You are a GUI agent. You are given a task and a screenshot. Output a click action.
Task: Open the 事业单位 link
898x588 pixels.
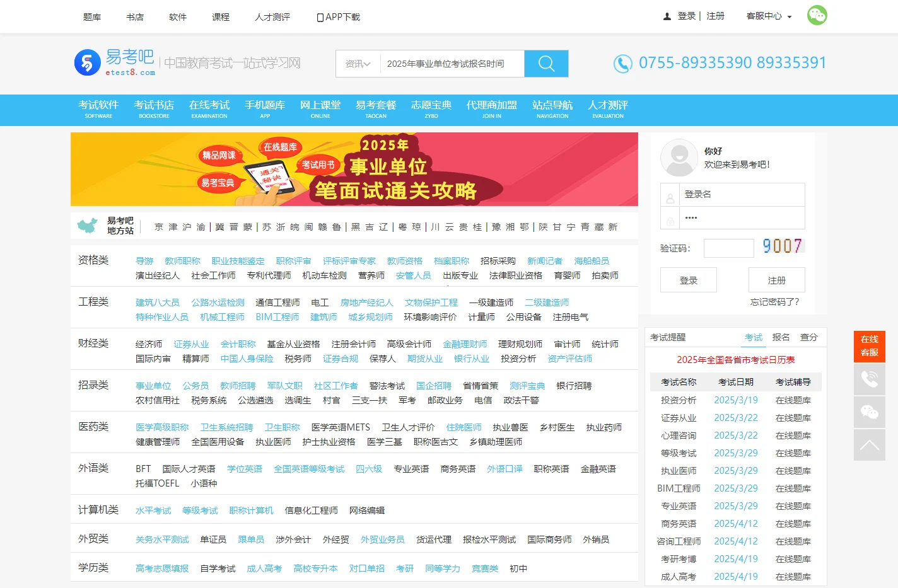coord(153,386)
